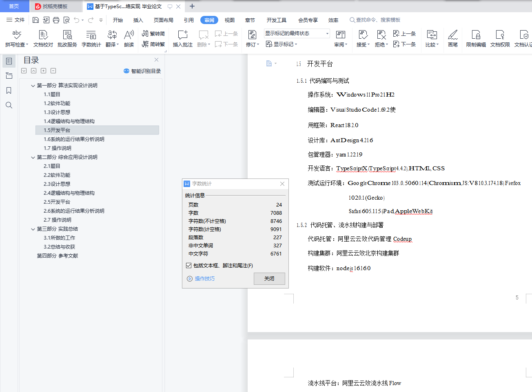Select the outline icon in left sidebar

(9, 61)
